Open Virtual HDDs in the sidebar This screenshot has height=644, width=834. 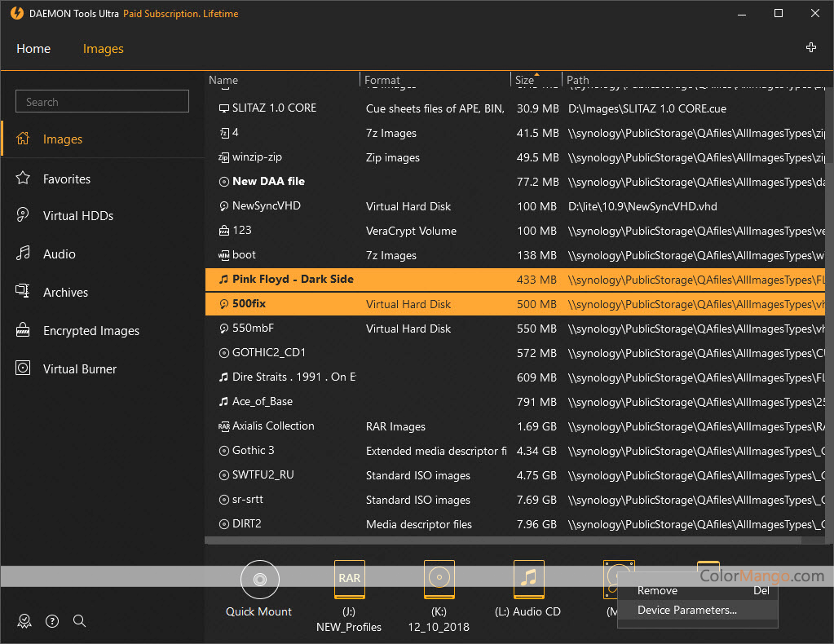tap(77, 216)
